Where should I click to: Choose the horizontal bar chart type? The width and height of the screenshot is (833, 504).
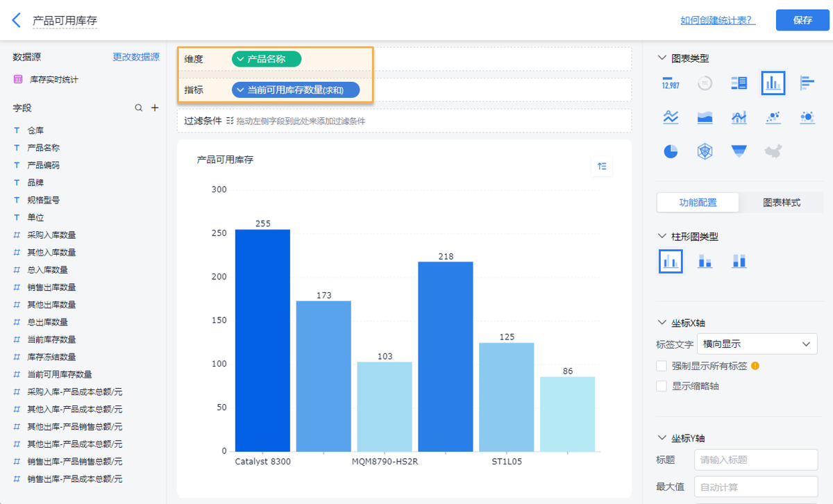pos(807,83)
